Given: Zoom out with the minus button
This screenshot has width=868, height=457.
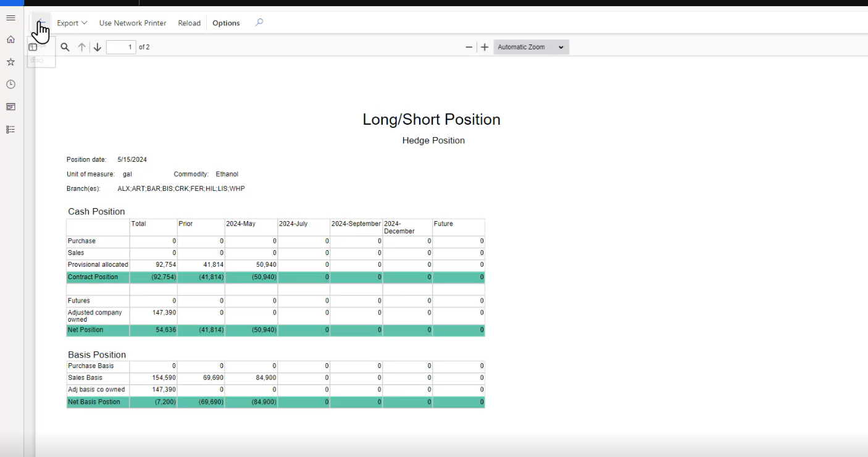Looking at the screenshot, I should point(469,46).
